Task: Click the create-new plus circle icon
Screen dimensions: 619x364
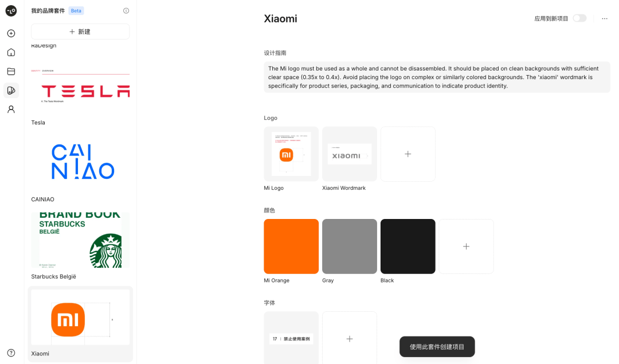Action: click(x=11, y=34)
